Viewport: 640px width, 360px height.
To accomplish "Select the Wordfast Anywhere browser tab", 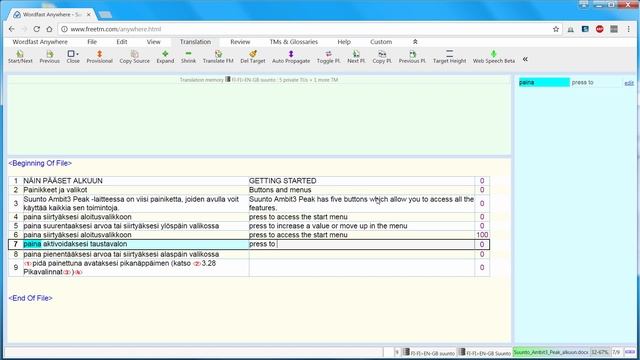I will coord(52,14).
